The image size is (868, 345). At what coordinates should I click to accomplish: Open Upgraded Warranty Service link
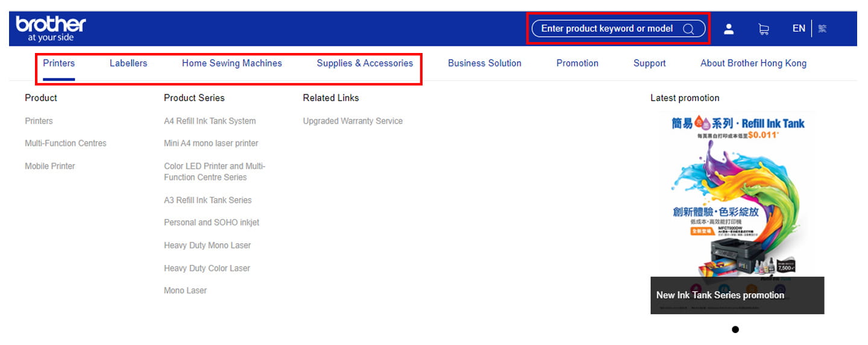point(353,121)
